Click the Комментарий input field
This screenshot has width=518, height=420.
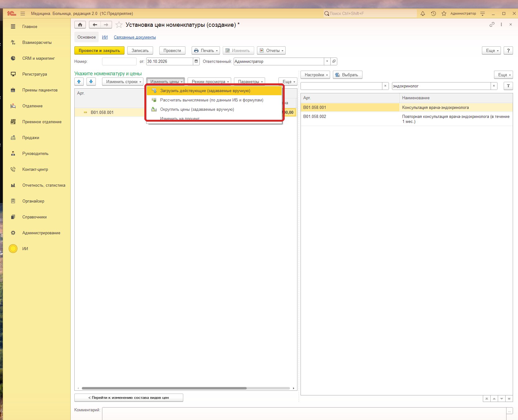pyautogui.click(x=304, y=413)
